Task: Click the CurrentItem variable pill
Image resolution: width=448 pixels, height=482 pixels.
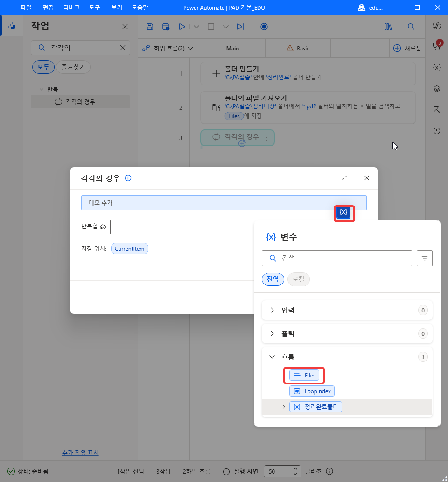Action: point(129,248)
